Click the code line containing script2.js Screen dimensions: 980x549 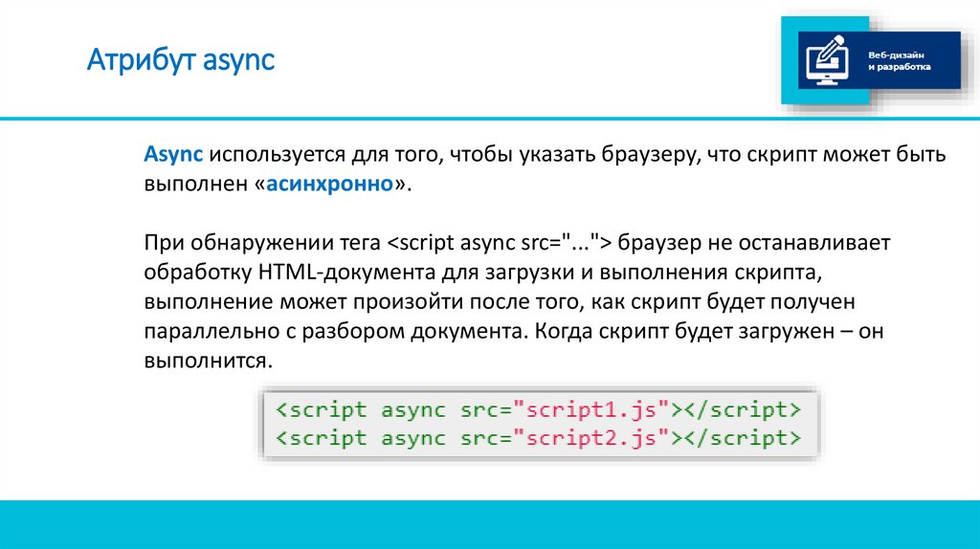(538, 438)
